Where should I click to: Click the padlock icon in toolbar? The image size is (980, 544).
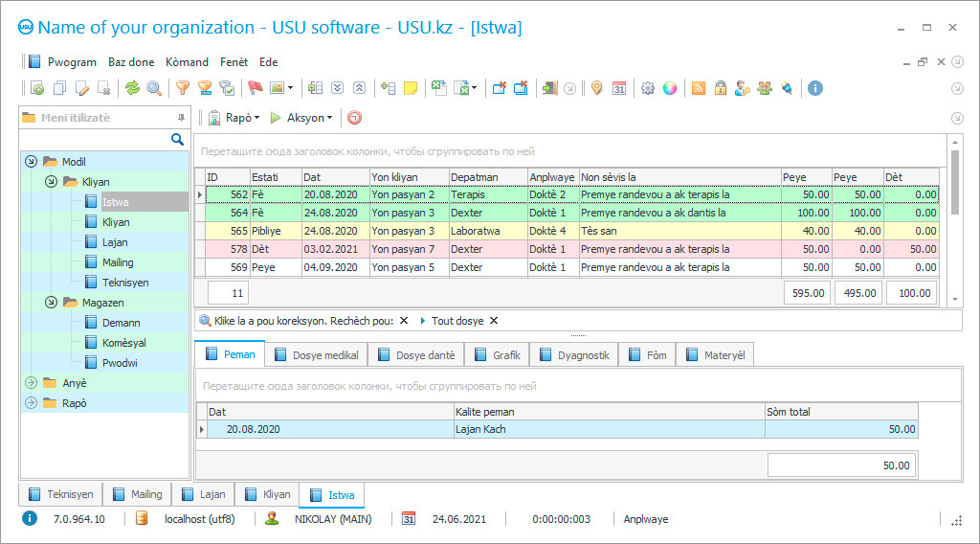pos(720,88)
